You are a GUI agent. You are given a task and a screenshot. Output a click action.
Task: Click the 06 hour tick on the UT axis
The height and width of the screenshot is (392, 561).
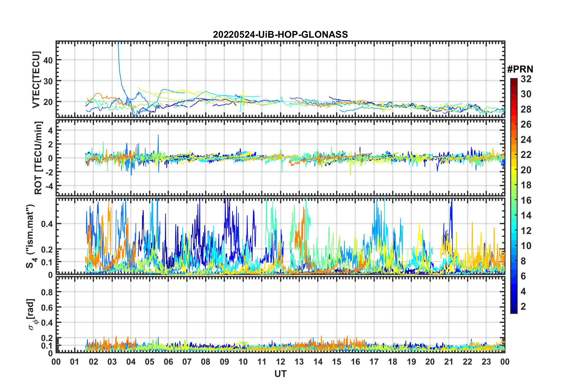168,362
